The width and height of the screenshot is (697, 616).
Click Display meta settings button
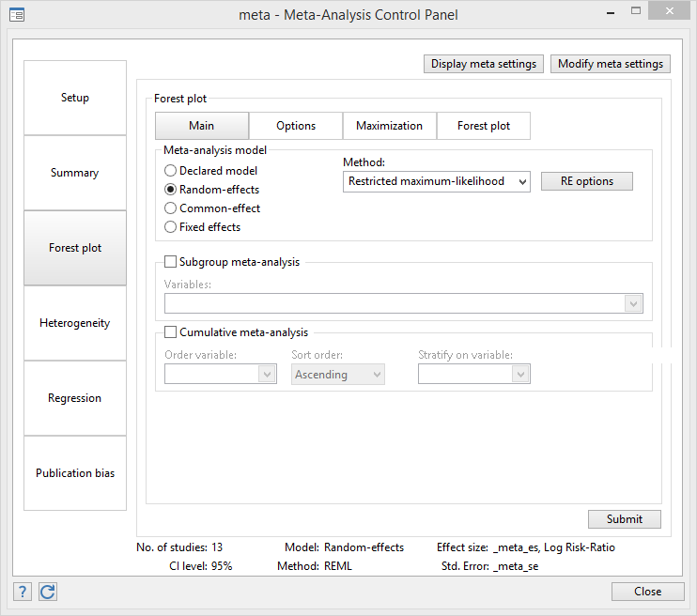(484, 64)
